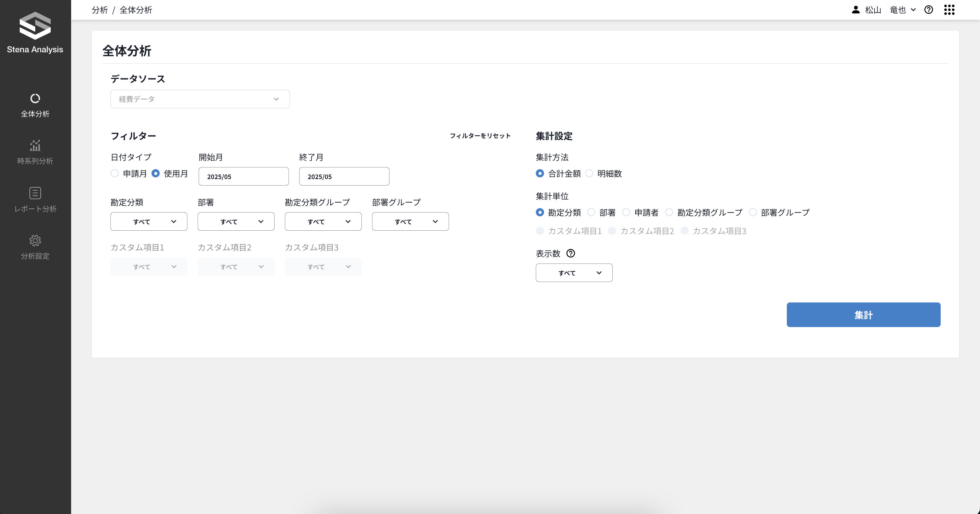Image resolution: width=980 pixels, height=514 pixels.
Task: Click the Stena Analysis logo icon
Action: tap(35, 26)
